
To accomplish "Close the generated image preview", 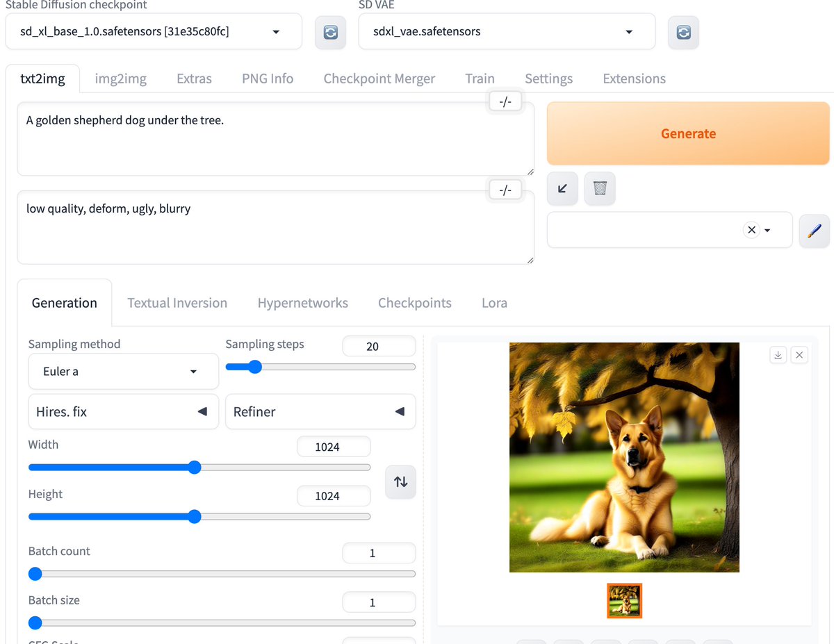I will [799, 355].
